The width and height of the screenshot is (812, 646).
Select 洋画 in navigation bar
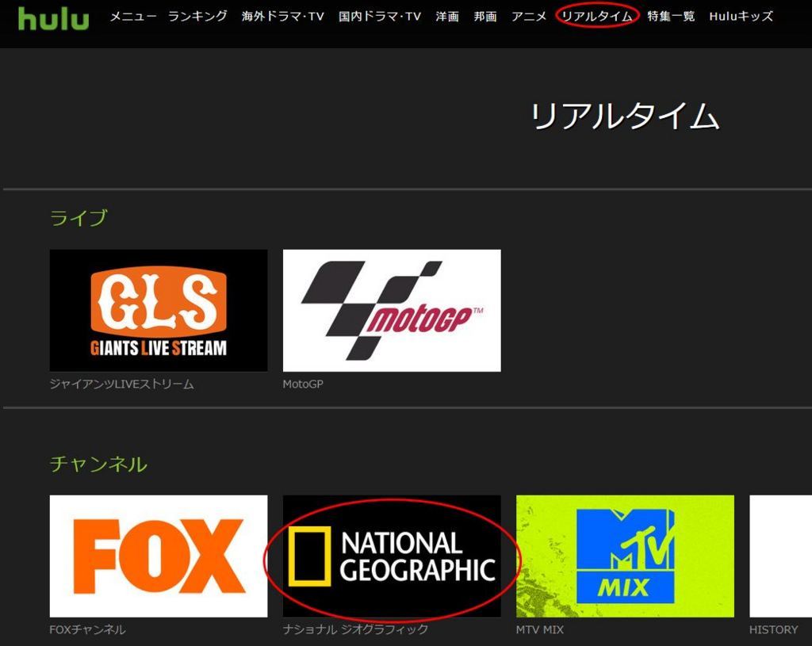pyautogui.click(x=447, y=17)
